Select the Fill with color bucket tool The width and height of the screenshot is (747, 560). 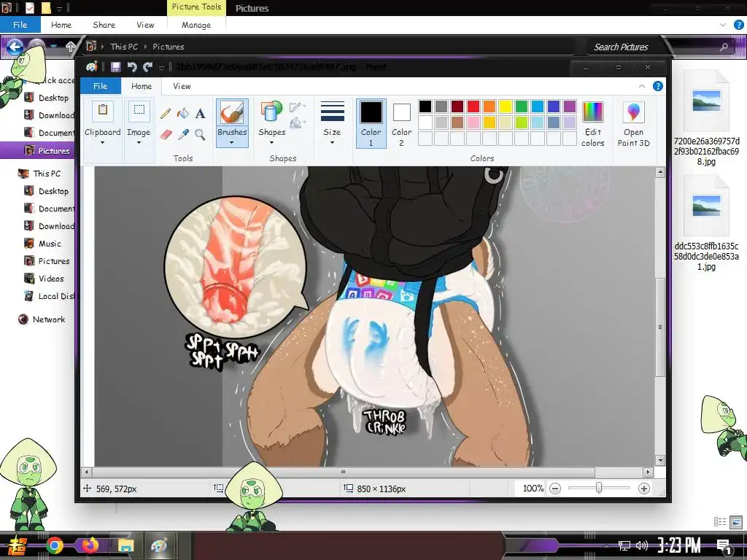point(182,113)
